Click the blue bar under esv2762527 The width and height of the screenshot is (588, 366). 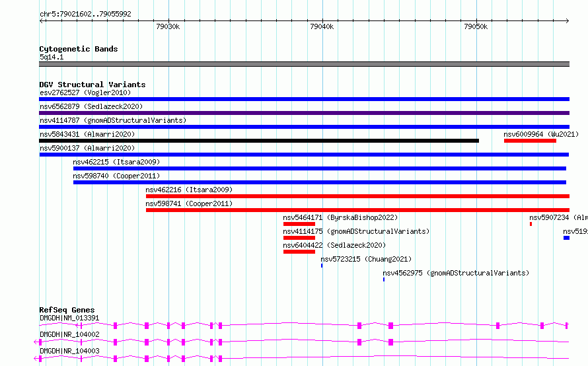[x=304, y=99]
